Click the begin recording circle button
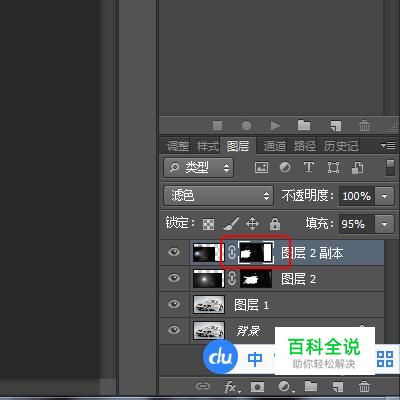This screenshot has width=400, height=400. click(x=246, y=126)
